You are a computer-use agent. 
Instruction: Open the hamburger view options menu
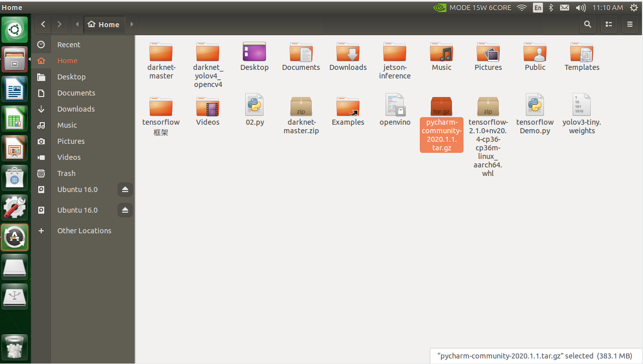pyautogui.click(x=630, y=24)
